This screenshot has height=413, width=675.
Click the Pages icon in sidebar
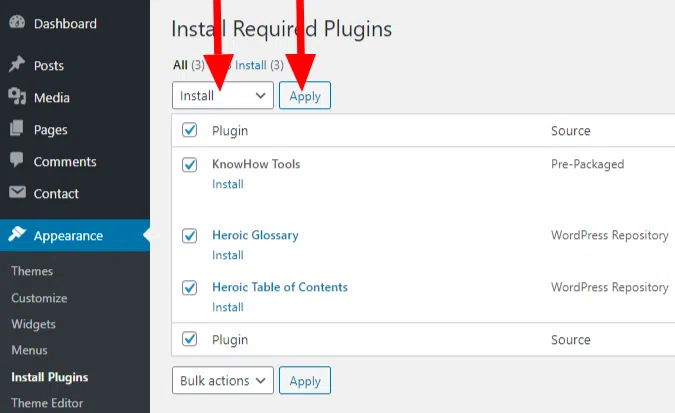[17, 129]
